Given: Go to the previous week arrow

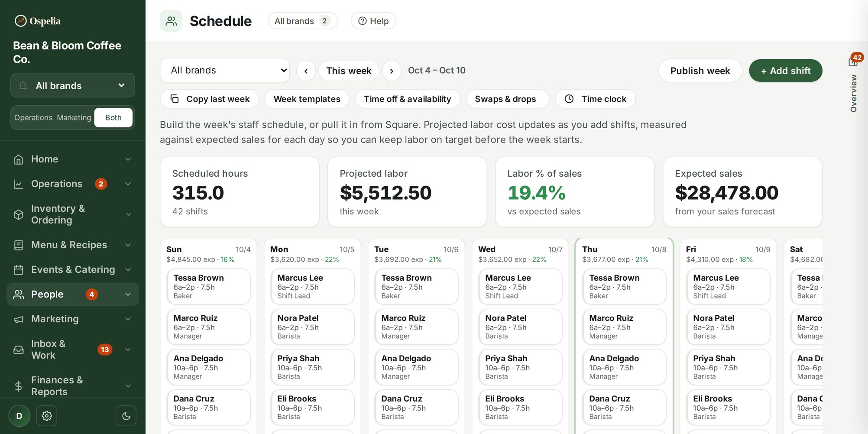Looking at the screenshot, I should coord(306,71).
